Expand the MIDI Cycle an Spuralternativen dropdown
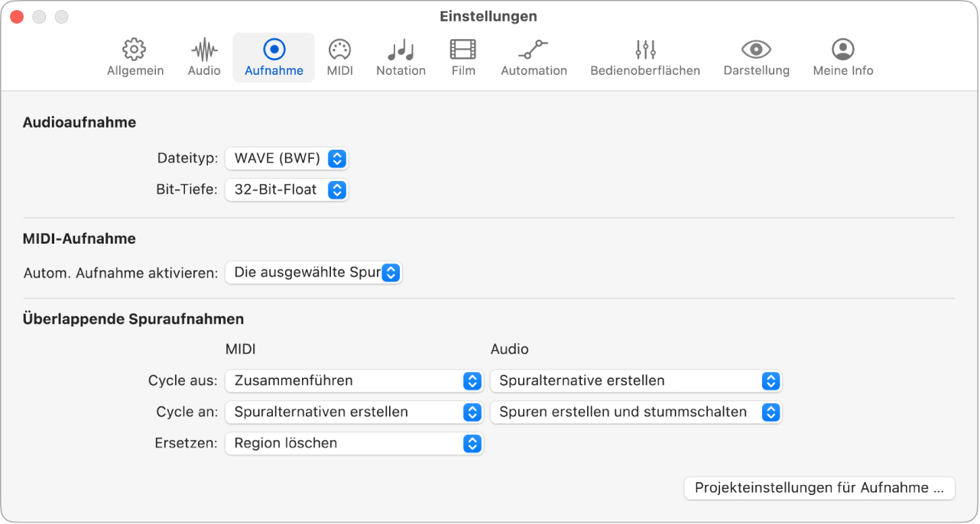This screenshot has width=980, height=524. (x=353, y=412)
